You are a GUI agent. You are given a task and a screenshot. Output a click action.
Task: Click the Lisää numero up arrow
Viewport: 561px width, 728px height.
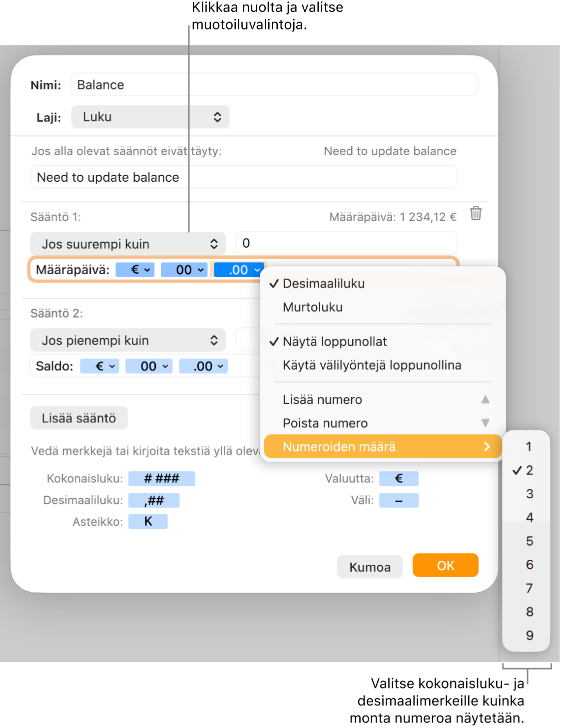pyautogui.click(x=485, y=399)
